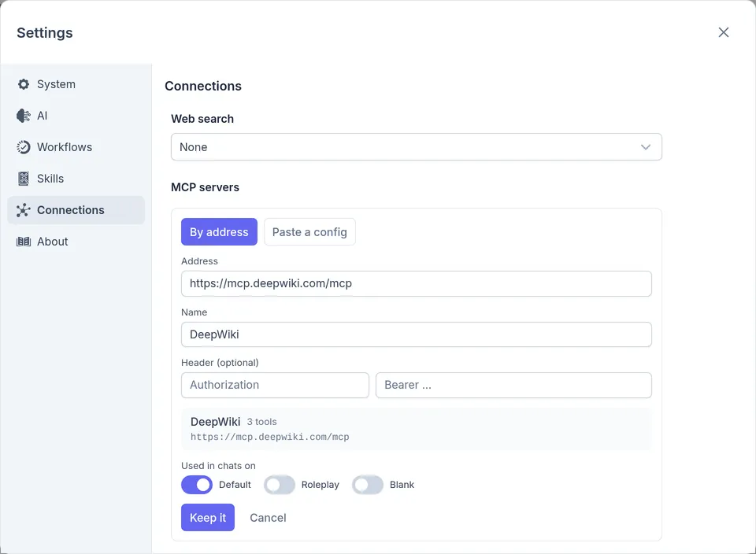The height and width of the screenshot is (554, 756).
Task: Click the Skills book icon
Action: (x=23, y=179)
